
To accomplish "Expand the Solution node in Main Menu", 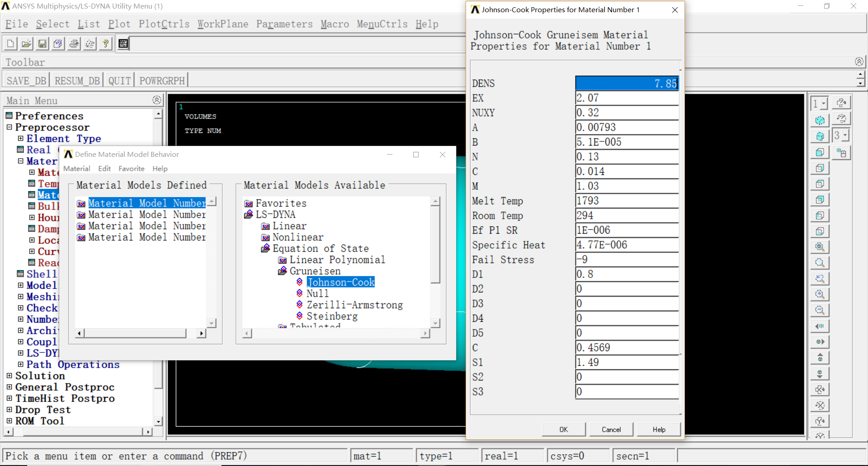I will point(9,376).
